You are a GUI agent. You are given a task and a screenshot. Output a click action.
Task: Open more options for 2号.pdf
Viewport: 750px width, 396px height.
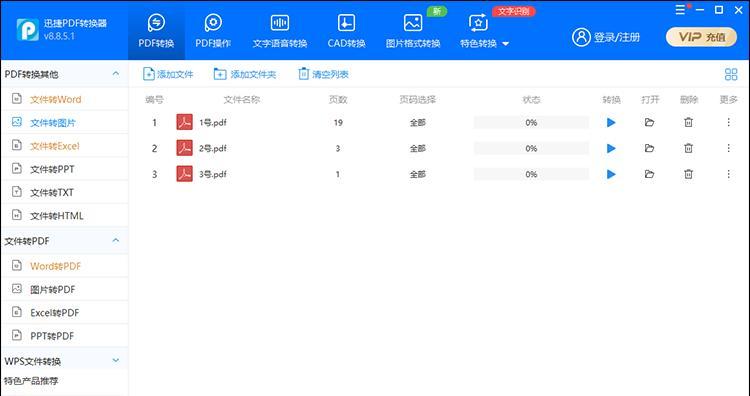728,148
